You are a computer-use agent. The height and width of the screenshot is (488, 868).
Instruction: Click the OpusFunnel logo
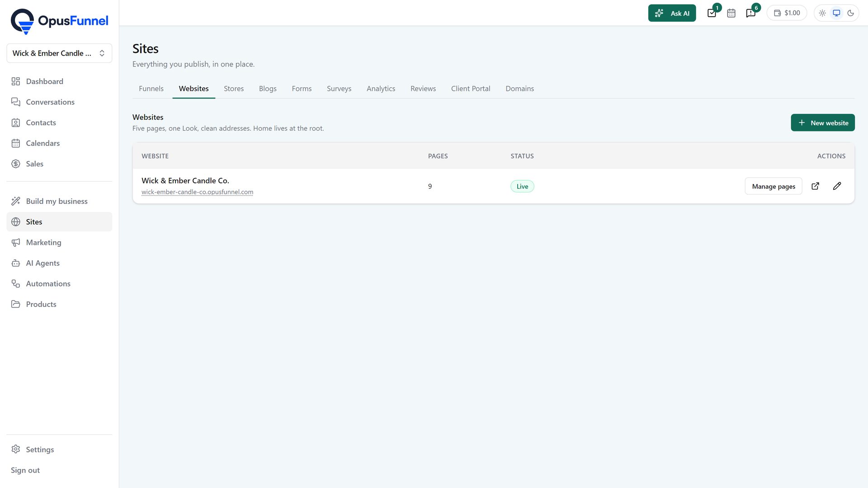tap(59, 21)
